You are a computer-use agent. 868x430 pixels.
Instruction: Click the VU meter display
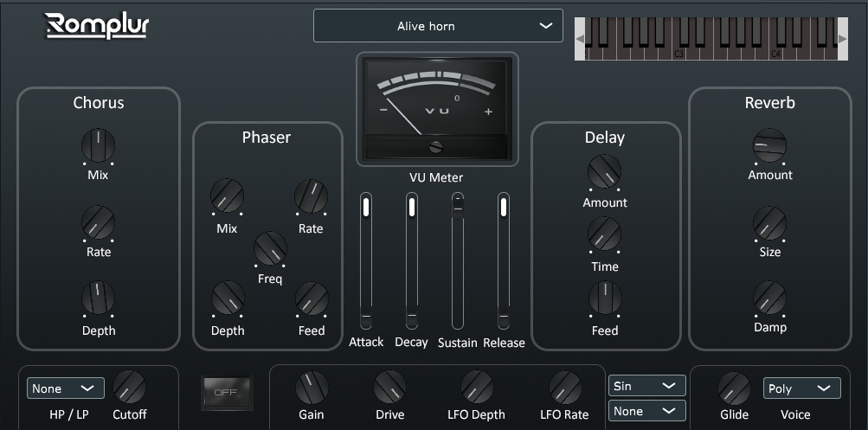437,109
